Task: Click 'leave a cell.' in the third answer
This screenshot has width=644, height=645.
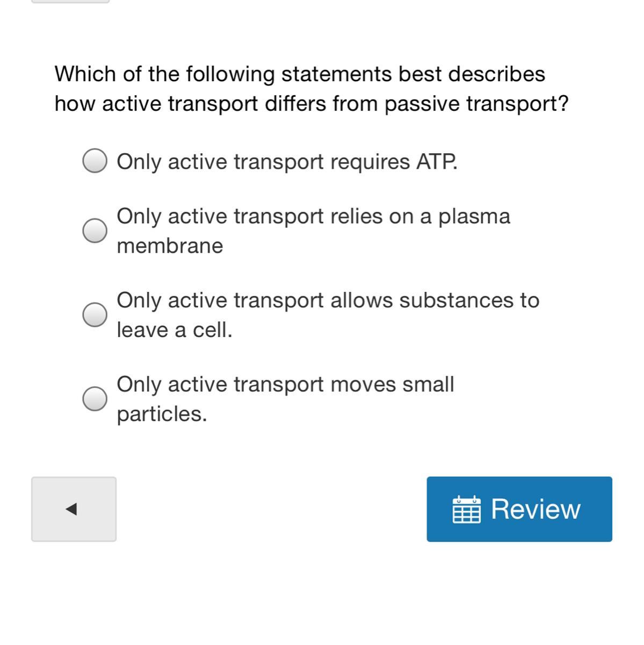Action: [175, 330]
